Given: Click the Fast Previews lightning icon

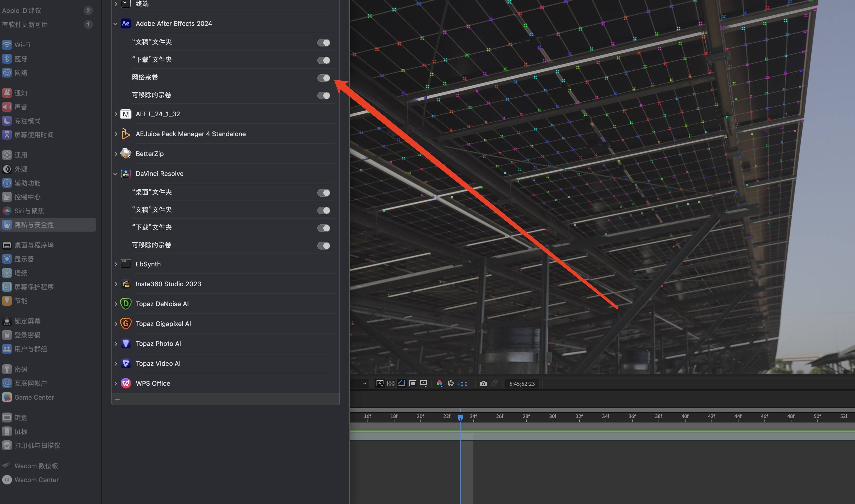Looking at the screenshot, I should click(380, 383).
